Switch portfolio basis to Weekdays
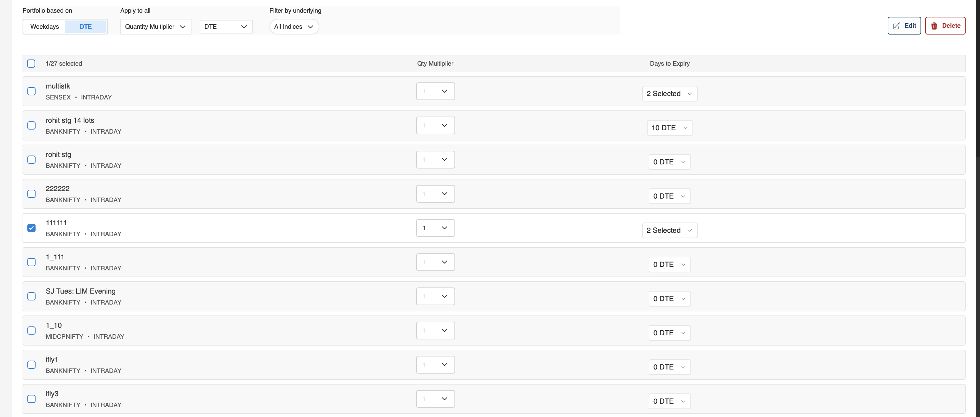The image size is (980, 417). pos(44,26)
